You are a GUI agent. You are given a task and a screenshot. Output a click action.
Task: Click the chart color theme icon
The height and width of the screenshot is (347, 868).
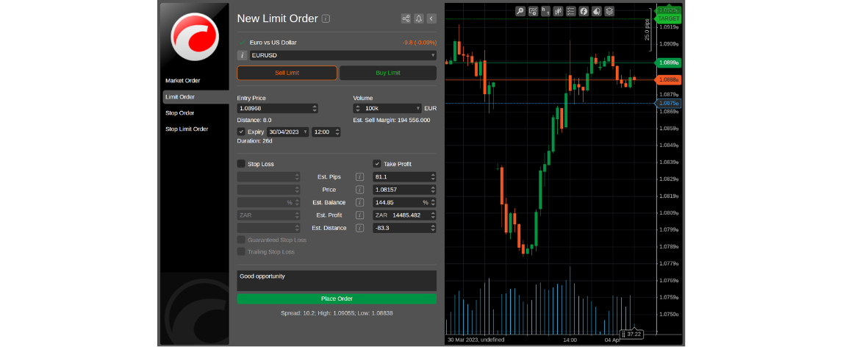(x=596, y=11)
